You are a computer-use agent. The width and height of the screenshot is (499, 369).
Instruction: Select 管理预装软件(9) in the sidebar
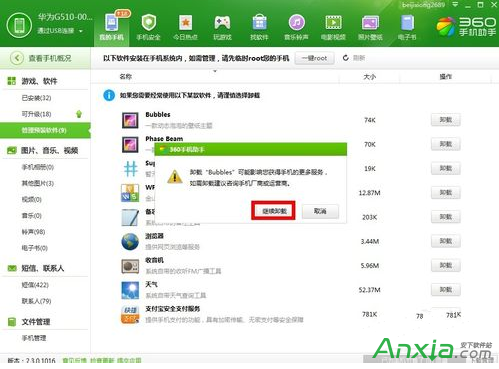[44, 130]
